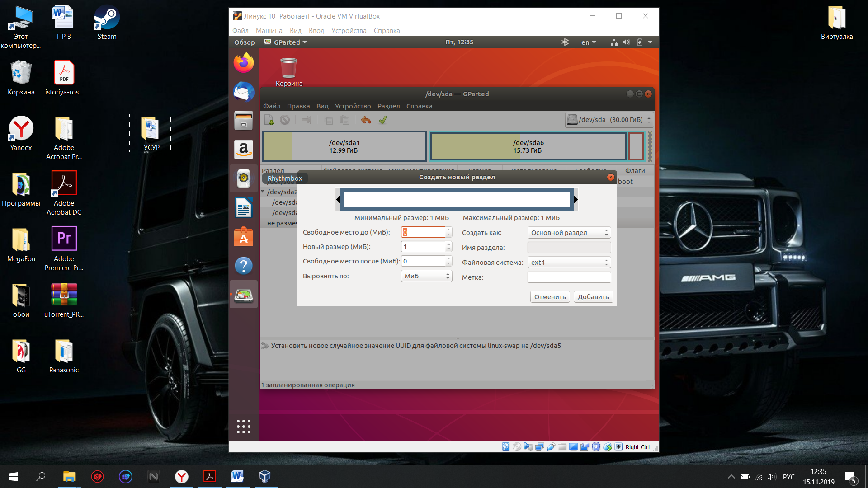The height and width of the screenshot is (488, 868).
Task: Show applications grid in the Ubuntu dock
Action: pyautogui.click(x=244, y=426)
